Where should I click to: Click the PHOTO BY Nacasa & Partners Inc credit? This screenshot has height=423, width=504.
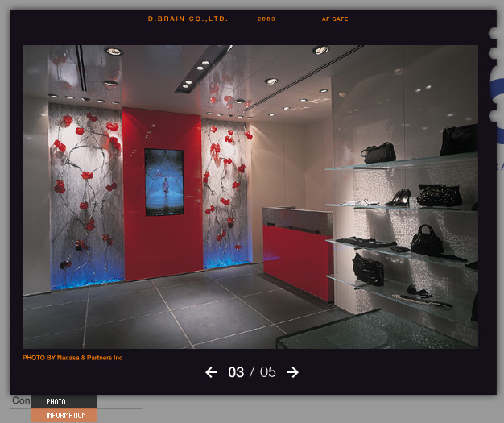(72, 358)
